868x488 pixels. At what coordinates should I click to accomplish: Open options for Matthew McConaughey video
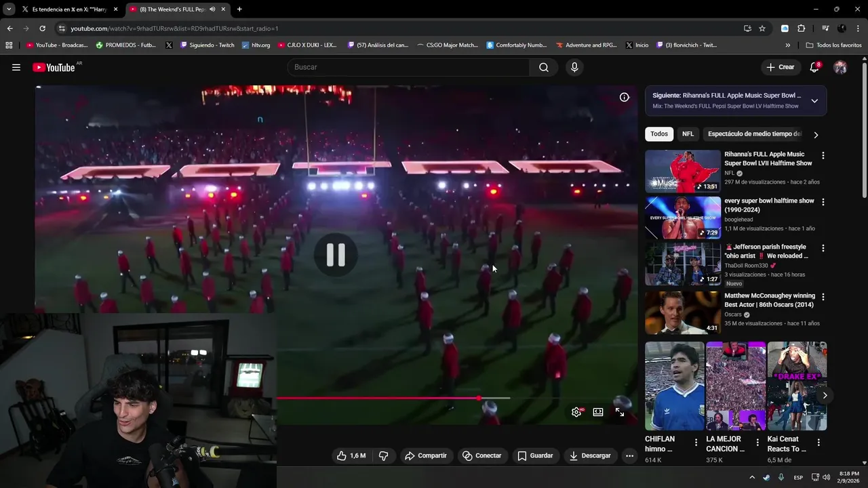click(823, 297)
